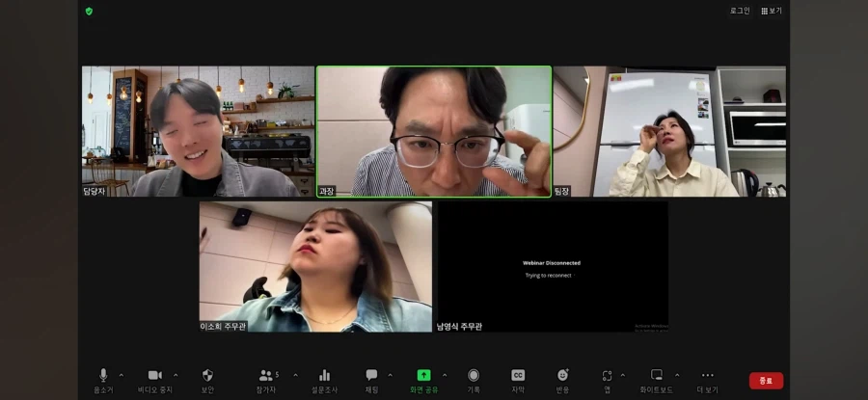Image resolution: width=868 pixels, height=400 pixels.
Task: Select the 팀장 video tile
Action: point(669,131)
